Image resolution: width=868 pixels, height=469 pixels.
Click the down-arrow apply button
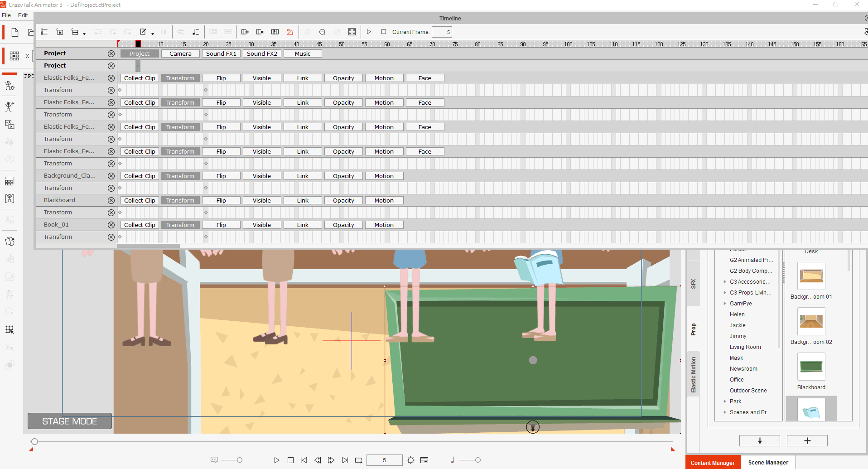pyautogui.click(x=760, y=440)
